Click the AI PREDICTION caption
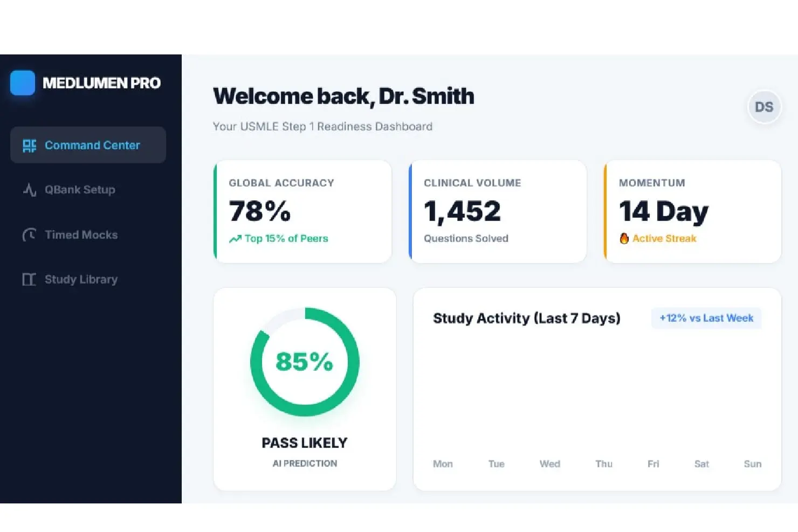Screen dimensions: 798x532 305,464
